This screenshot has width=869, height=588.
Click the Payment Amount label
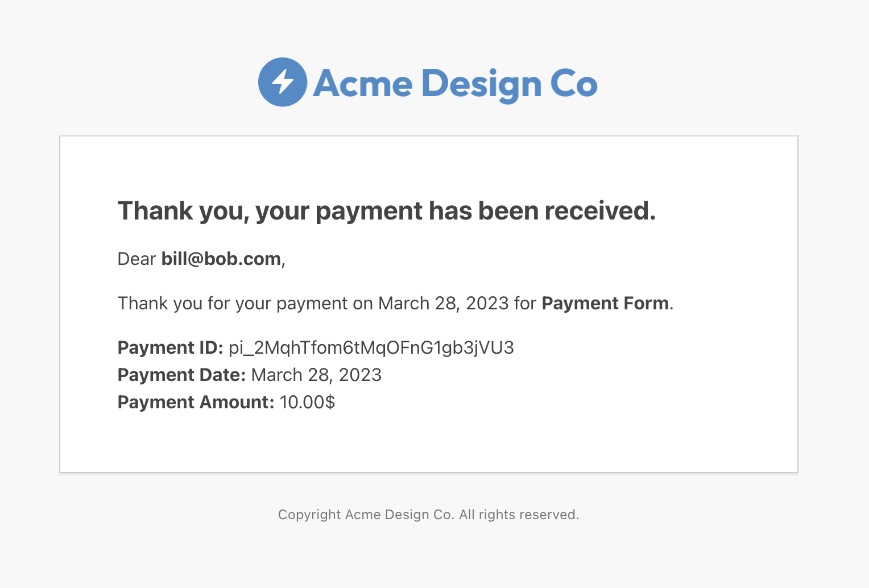[196, 402]
